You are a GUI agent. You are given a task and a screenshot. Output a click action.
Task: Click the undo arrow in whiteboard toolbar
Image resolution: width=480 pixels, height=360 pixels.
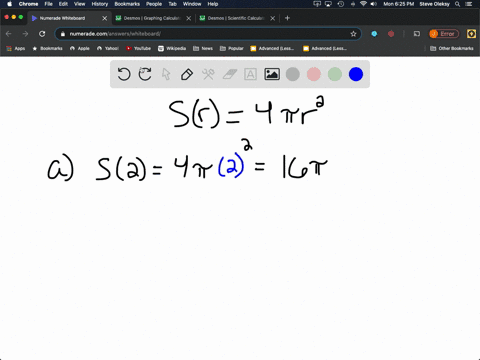tap(124, 74)
